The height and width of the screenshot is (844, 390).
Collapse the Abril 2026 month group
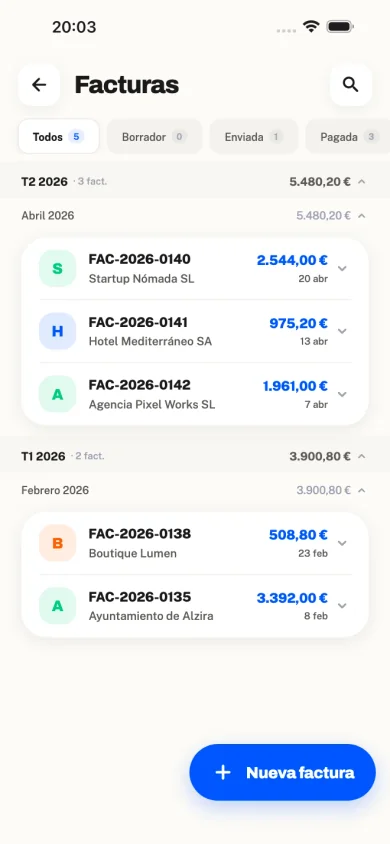click(x=362, y=216)
